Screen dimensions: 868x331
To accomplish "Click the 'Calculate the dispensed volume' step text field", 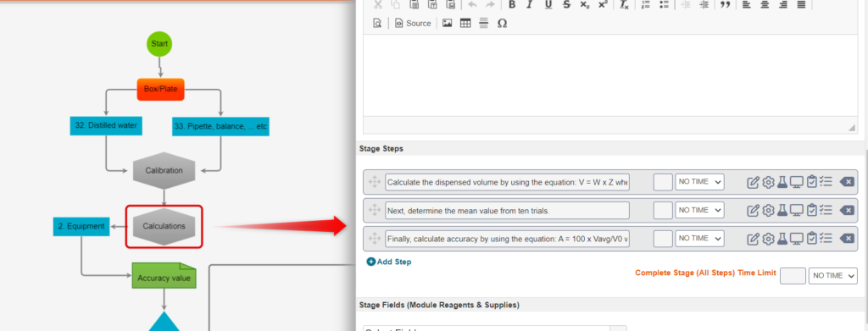I will [x=507, y=182].
